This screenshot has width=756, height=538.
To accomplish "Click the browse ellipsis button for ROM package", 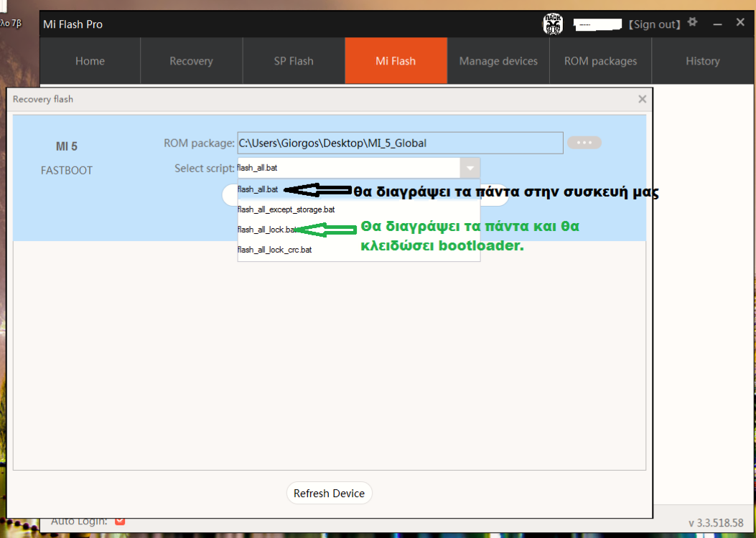I will pyautogui.click(x=584, y=143).
